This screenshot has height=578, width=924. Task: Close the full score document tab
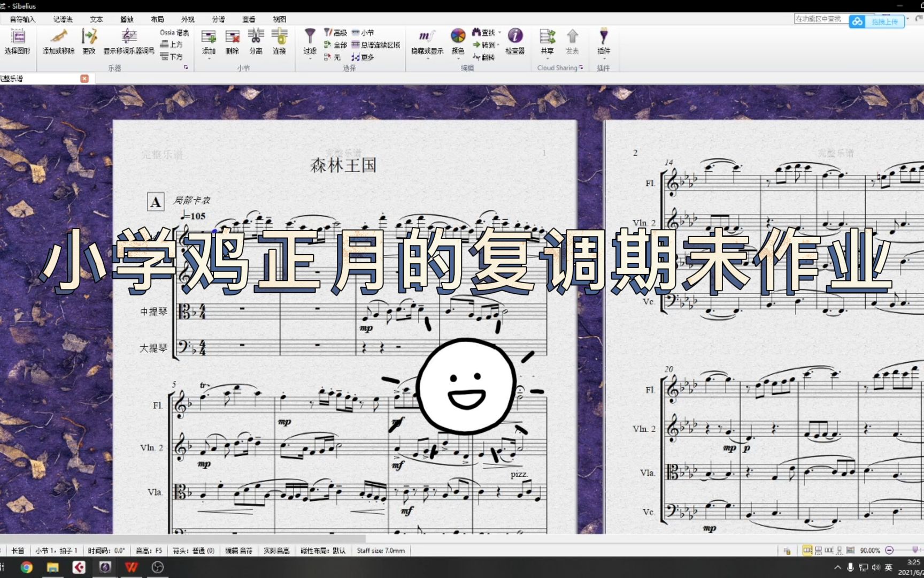point(84,79)
